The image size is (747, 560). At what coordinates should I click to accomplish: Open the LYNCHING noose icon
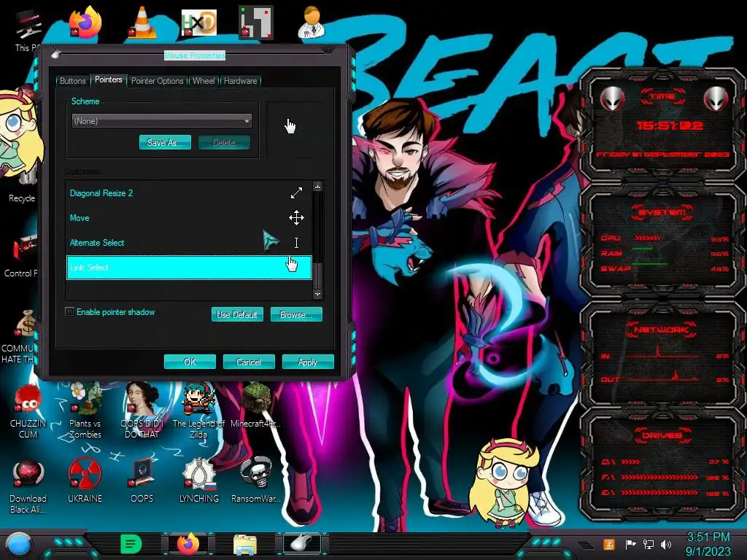(198, 481)
